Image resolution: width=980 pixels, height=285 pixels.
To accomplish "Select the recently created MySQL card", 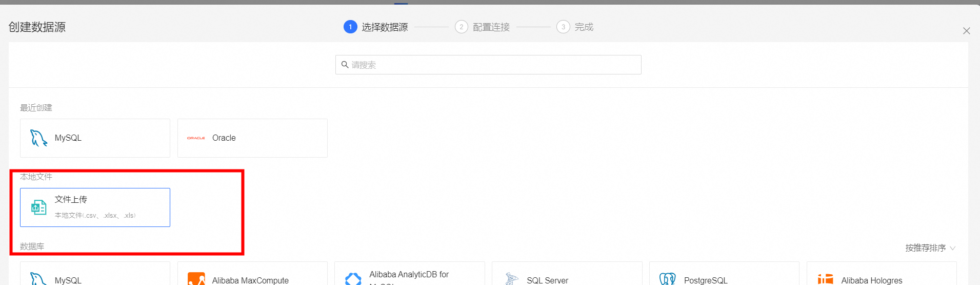I will coord(95,138).
